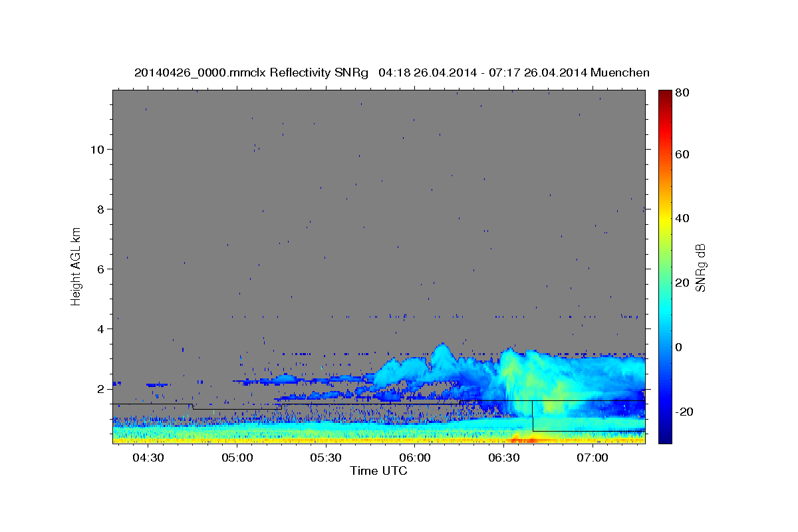Click the height tick label 2
Screen dimensions: 798x532
point(102,388)
